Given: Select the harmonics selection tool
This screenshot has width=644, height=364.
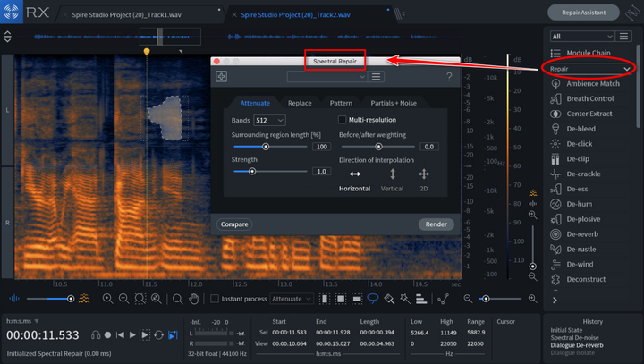Looking at the screenshot, I should pyautogui.click(x=421, y=299).
